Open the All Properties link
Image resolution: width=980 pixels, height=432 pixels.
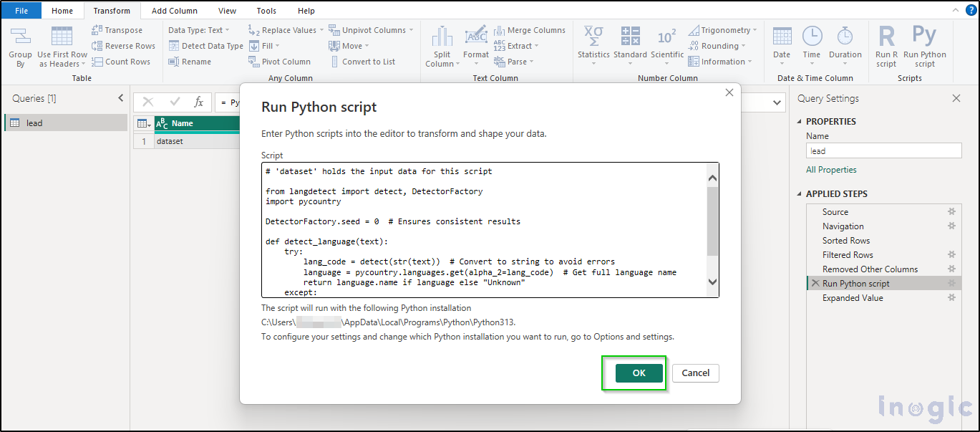pyautogui.click(x=831, y=170)
